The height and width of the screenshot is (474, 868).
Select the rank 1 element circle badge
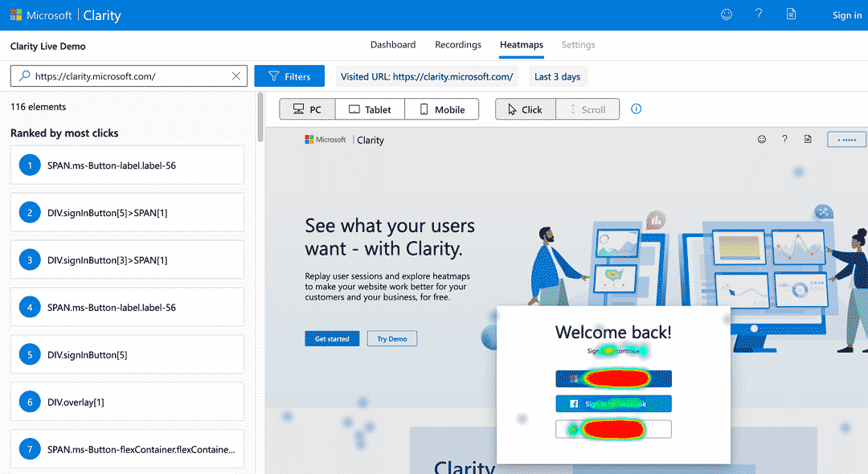pos(30,165)
